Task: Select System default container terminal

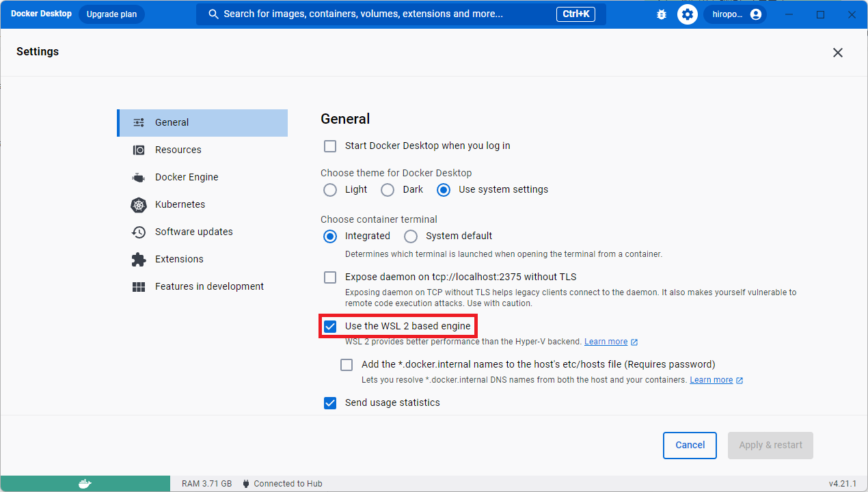Action: click(x=411, y=236)
